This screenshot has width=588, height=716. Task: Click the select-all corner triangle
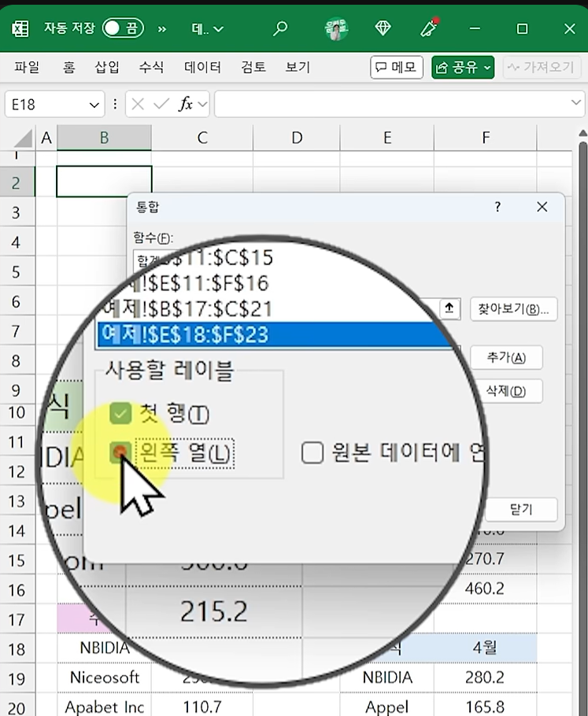22,138
